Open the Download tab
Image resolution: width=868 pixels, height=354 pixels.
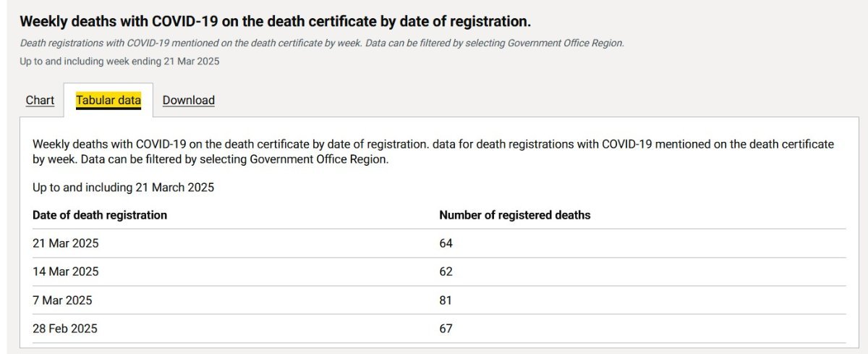point(188,100)
